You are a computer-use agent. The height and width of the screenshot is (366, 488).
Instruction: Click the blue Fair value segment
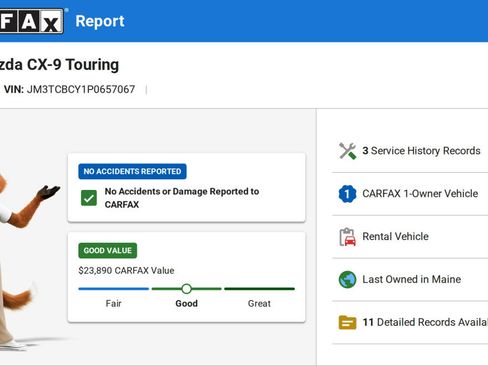pyautogui.click(x=113, y=289)
